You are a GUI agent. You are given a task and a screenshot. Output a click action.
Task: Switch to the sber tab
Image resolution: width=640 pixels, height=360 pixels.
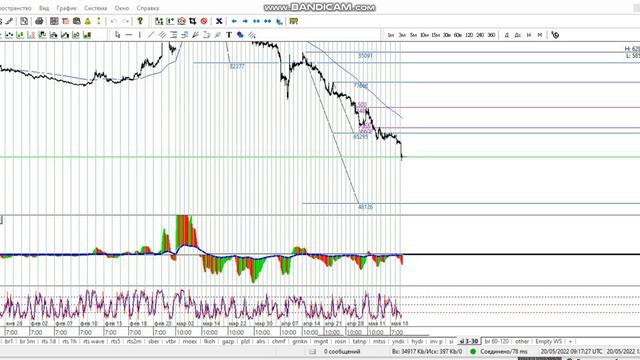[x=153, y=341]
